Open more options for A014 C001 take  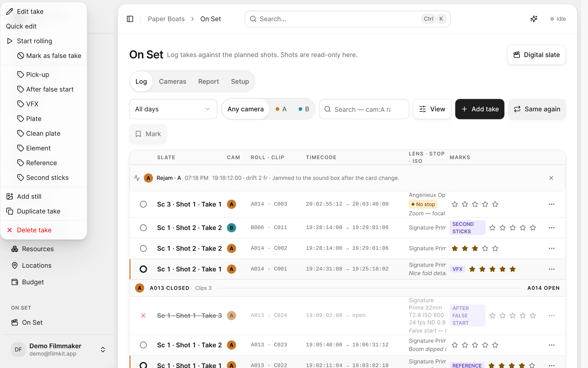pyautogui.click(x=551, y=269)
